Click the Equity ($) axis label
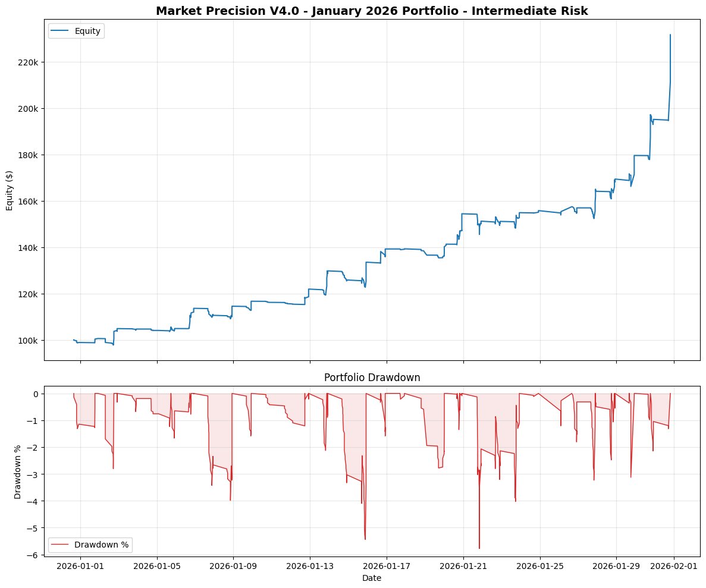Viewport: 706px width, 588px height. pos(10,189)
